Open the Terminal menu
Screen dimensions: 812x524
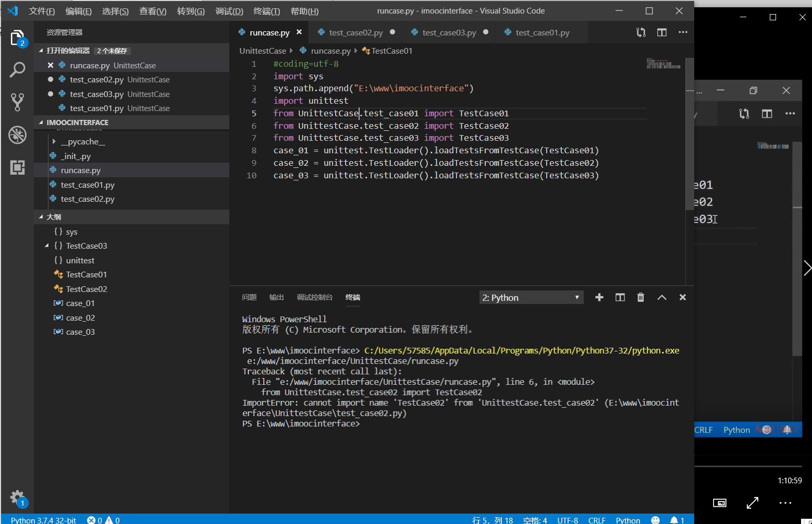267,11
